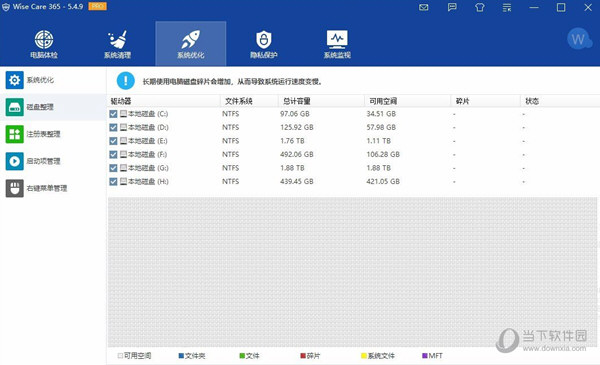Open the mail feedback icon in title bar
The height and width of the screenshot is (365, 600).
pyautogui.click(x=424, y=8)
